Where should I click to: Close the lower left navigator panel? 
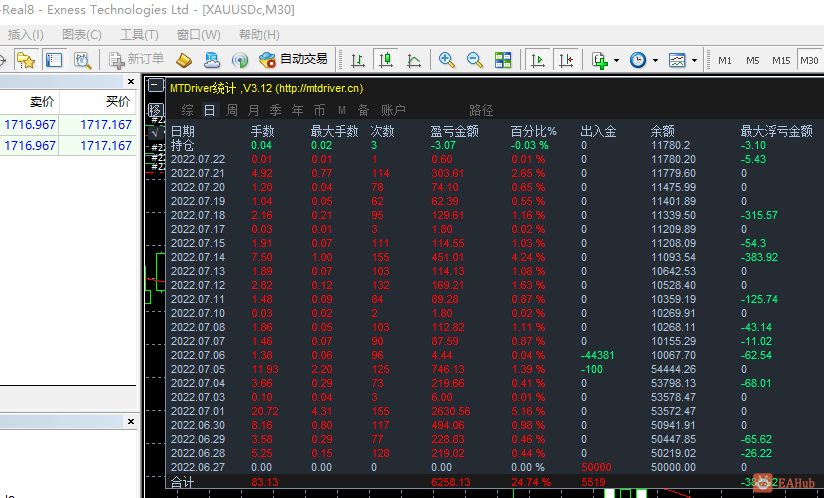tap(131, 421)
